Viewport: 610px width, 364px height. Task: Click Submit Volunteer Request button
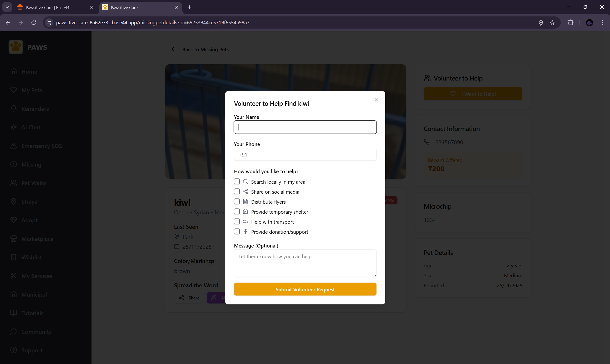click(x=305, y=289)
